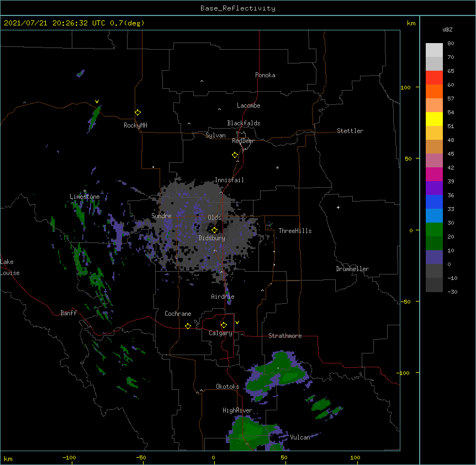476x465 pixels.
Task: Click the yellow diamond marker south of RedDeer
Action: coord(235,155)
